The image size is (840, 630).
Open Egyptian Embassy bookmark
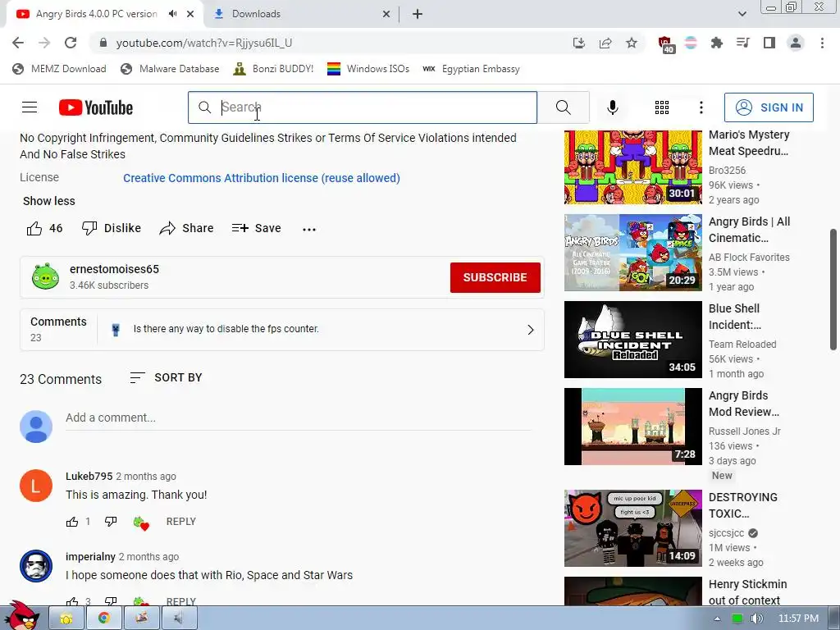click(x=472, y=69)
